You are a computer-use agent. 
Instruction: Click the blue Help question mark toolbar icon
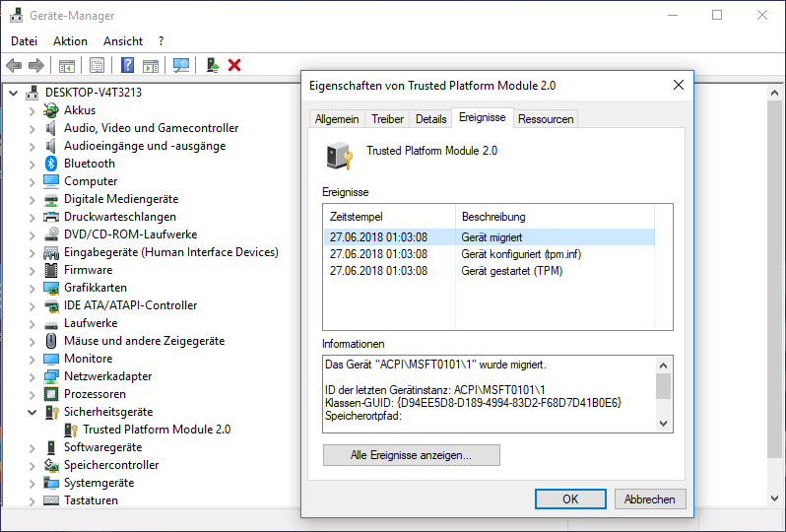tap(127, 65)
